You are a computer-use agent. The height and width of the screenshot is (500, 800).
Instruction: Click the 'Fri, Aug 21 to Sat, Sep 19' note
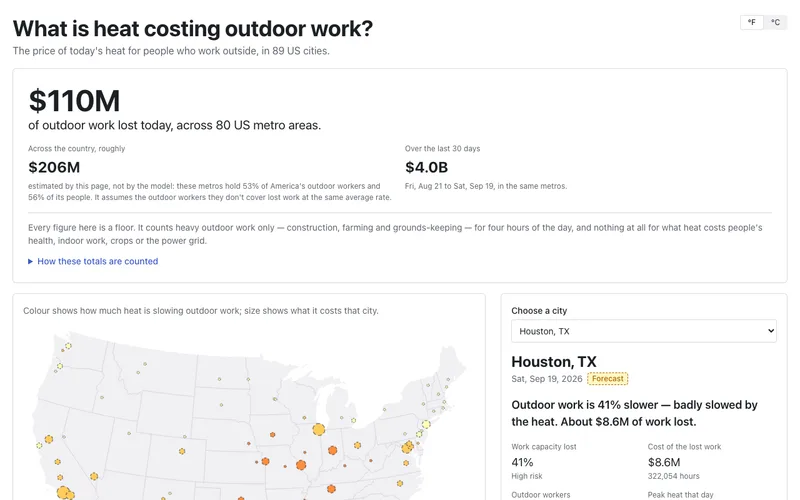point(486,186)
